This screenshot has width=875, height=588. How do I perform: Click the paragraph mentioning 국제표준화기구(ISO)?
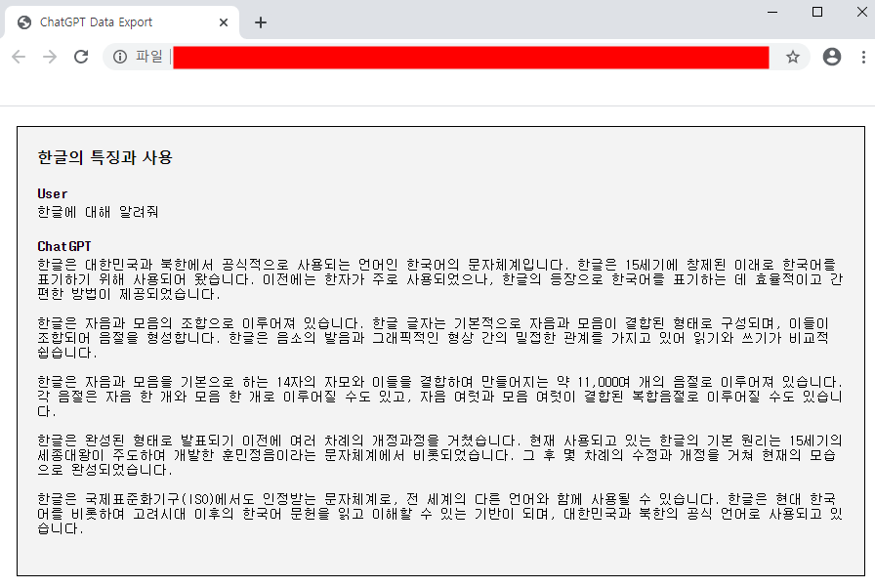[x=439, y=514]
